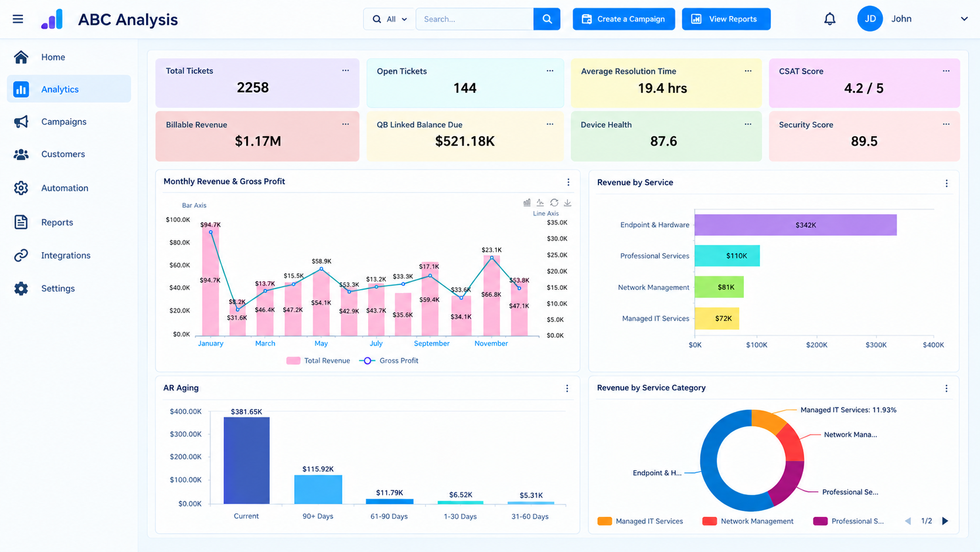
Task: Switch revenue chart to line type
Action: point(540,202)
